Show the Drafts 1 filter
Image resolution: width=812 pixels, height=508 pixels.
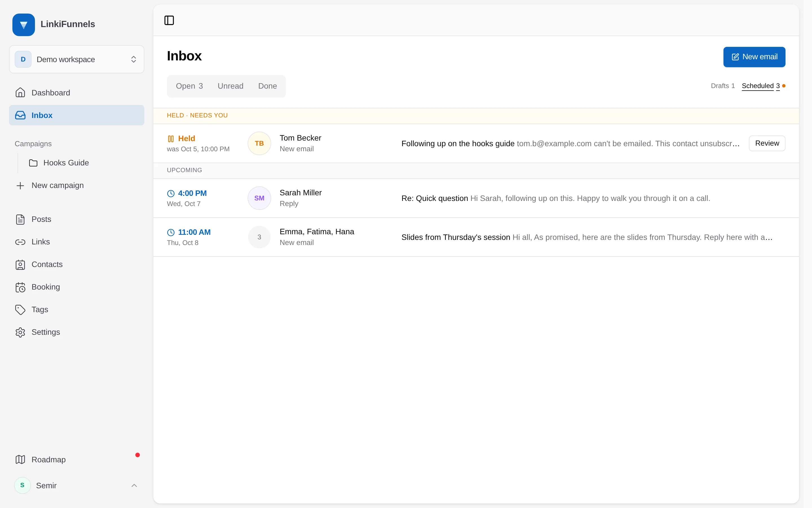tap(723, 86)
